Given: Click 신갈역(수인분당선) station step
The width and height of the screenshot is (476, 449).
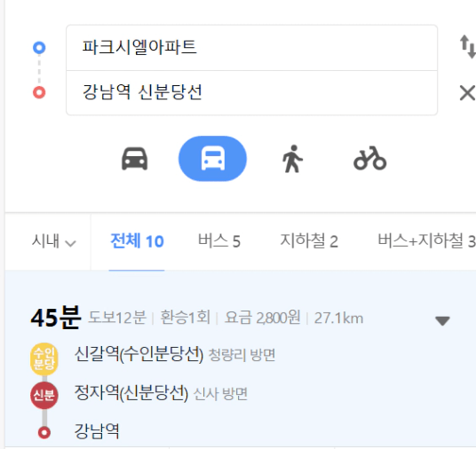Looking at the screenshot, I should pyautogui.click(x=139, y=354).
